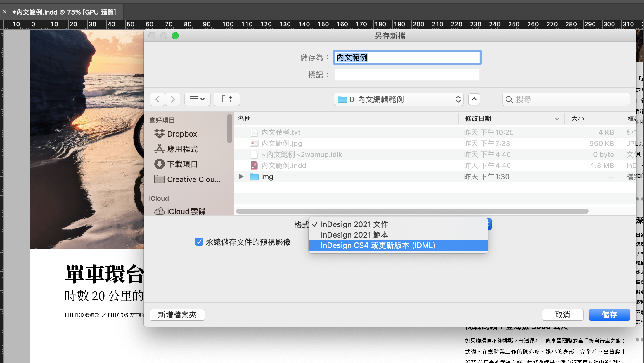Close the 內文範例.indd document tab

(5, 12)
